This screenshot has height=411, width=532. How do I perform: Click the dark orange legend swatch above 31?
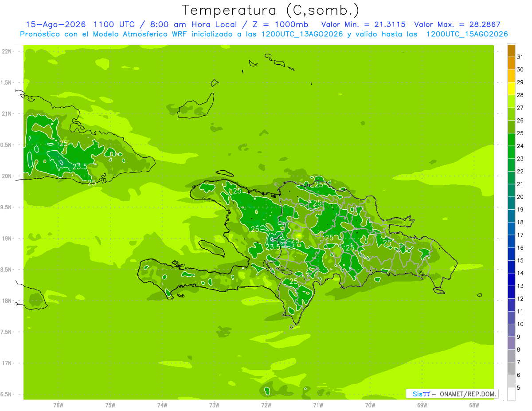(511, 51)
